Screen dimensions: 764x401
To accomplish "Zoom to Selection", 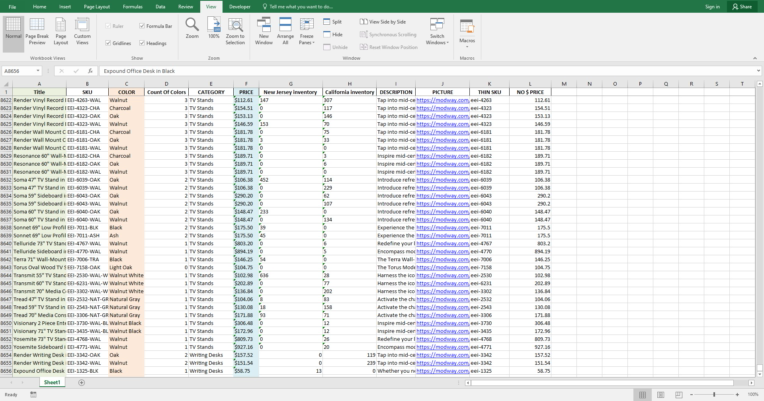I will tap(235, 32).
